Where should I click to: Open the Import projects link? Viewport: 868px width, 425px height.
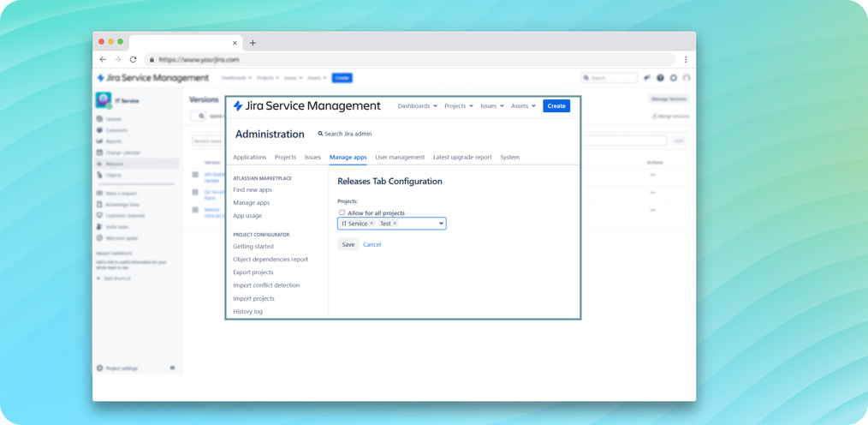pos(253,299)
